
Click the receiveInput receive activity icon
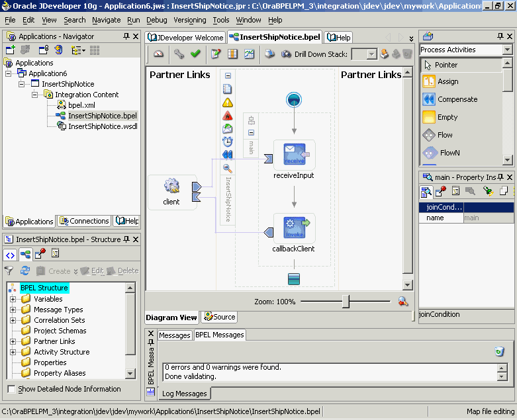click(x=295, y=154)
